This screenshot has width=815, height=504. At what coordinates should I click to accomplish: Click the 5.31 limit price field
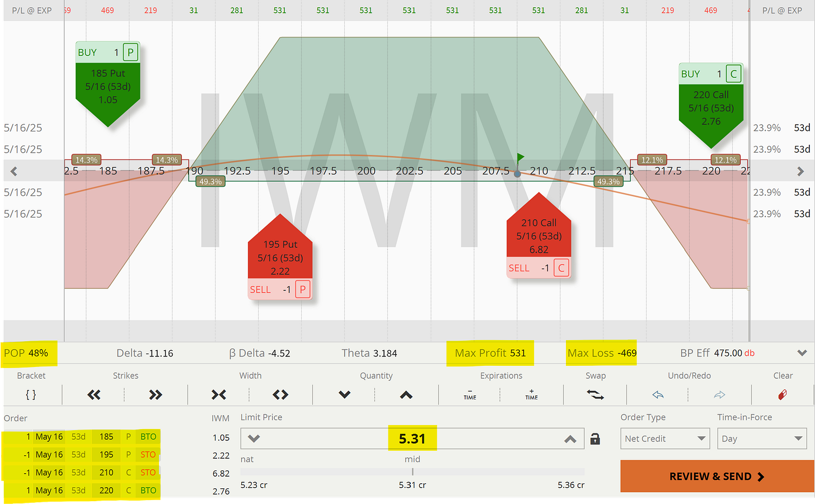[413, 439]
